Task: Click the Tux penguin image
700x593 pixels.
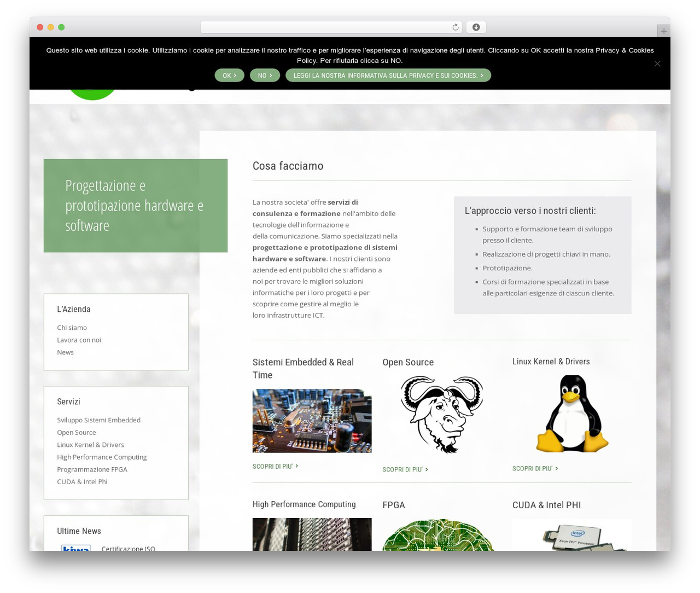Action: (571, 414)
